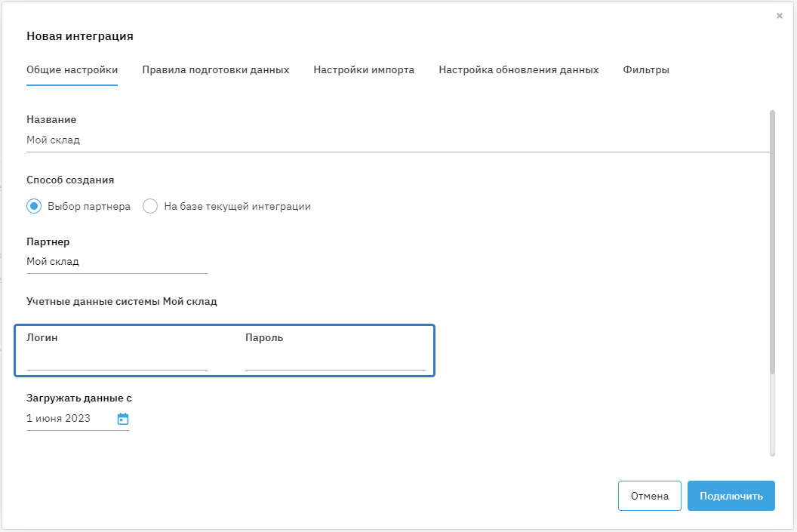The height and width of the screenshot is (532, 797).
Task: Click the Загружать данные с date field
Action: (69, 419)
